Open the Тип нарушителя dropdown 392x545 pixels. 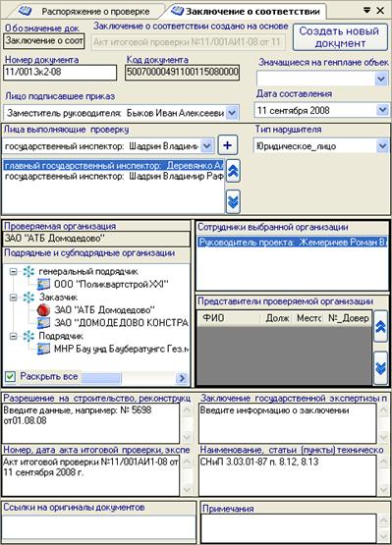(x=382, y=146)
